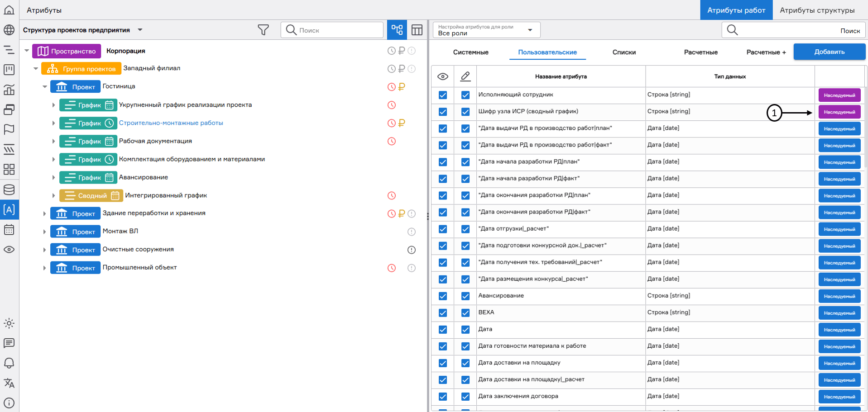
Task: Switch to Атрибуты структуры tab
Action: (817, 10)
